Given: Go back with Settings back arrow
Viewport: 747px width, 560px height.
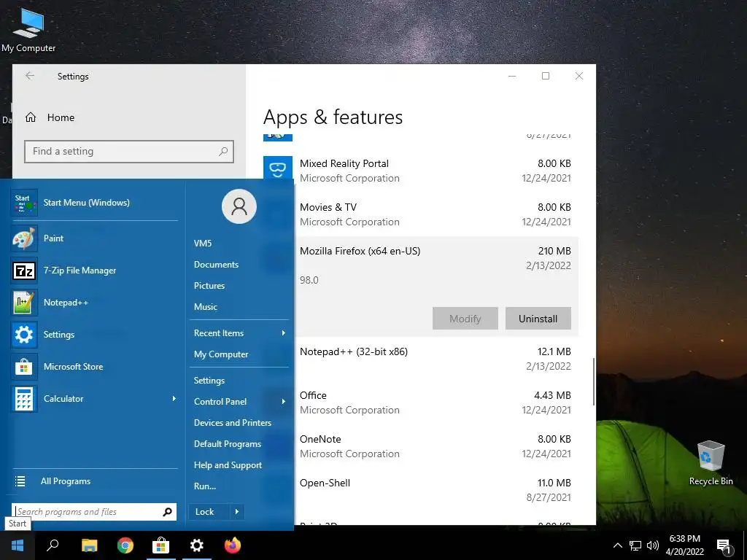Looking at the screenshot, I should coord(30,76).
